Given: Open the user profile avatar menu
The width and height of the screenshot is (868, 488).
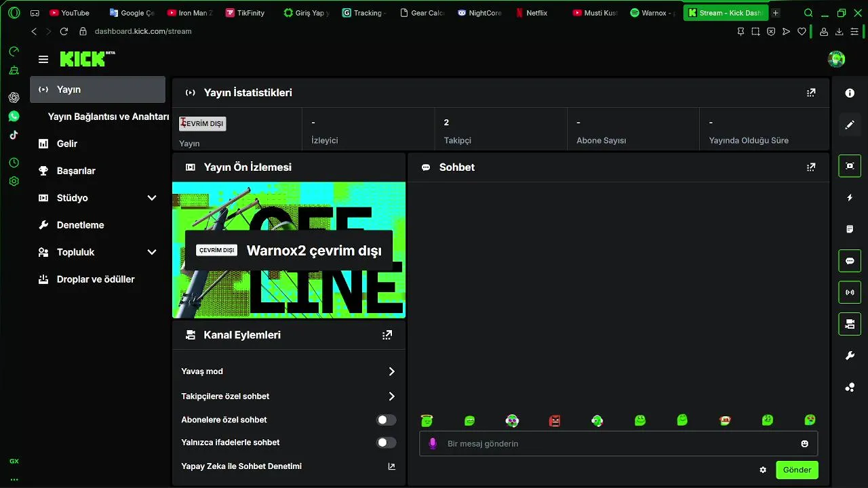Looking at the screenshot, I should click(836, 59).
